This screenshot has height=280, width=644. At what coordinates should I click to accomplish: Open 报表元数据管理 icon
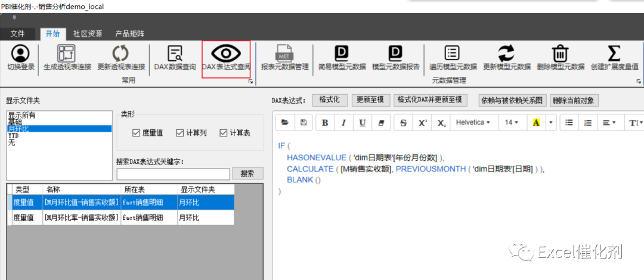[x=284, y=54]
